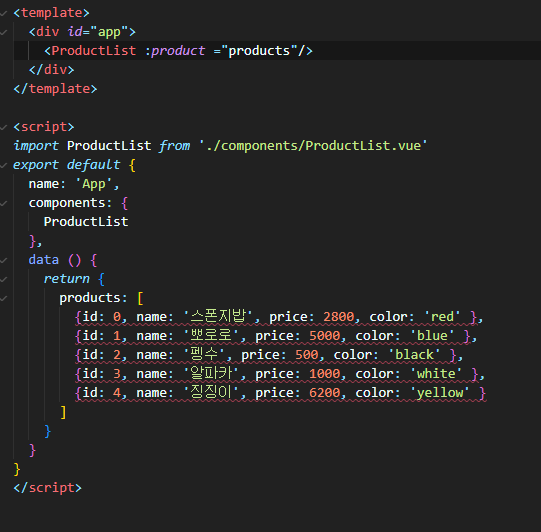Image resolution: width=541 pixels, height=532 pixels.
Task: Click the price value 500
Action: [307, 355]
